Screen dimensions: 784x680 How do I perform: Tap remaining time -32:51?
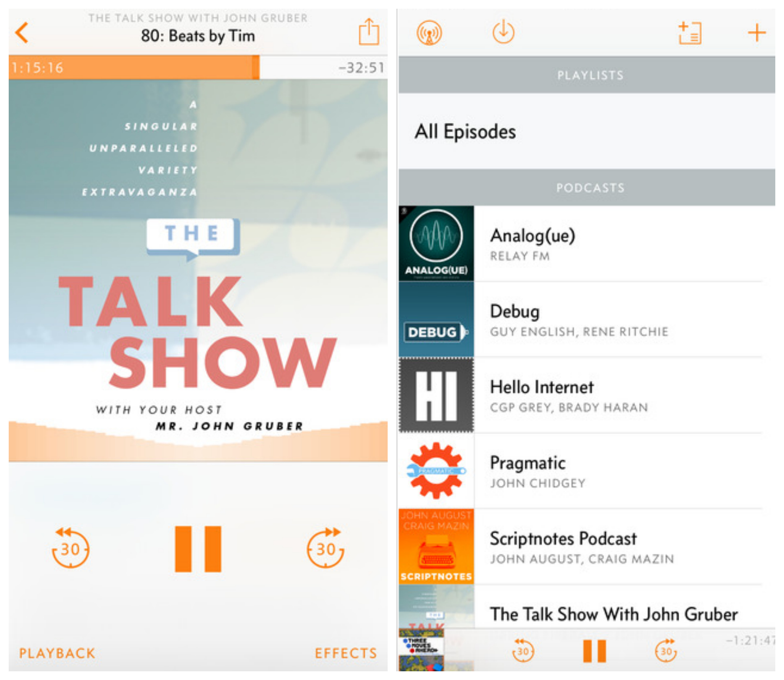tap(362, 67)
